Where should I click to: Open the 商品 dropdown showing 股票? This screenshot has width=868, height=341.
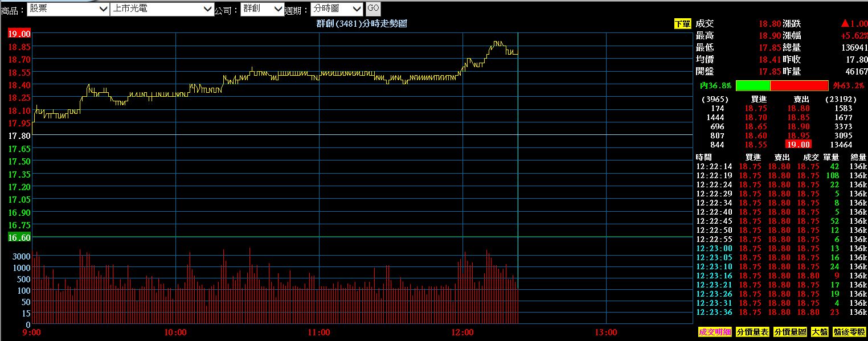point(68,9)
